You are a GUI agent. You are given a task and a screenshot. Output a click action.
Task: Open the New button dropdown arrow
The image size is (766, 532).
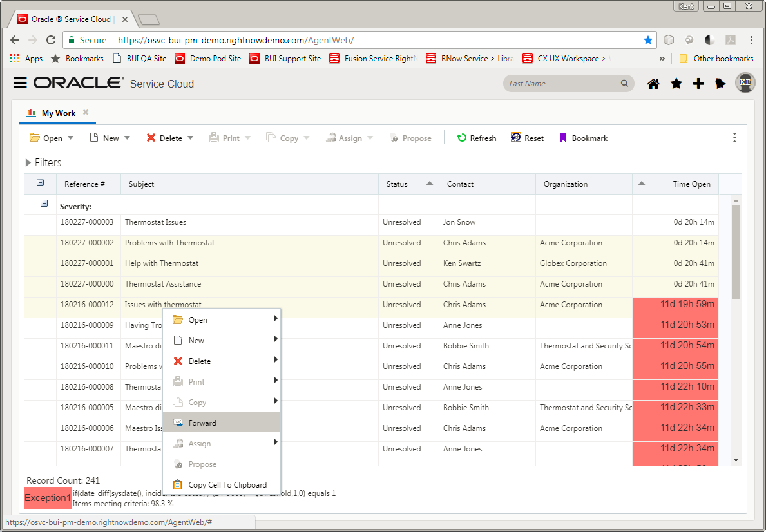[x=127, y=137]
